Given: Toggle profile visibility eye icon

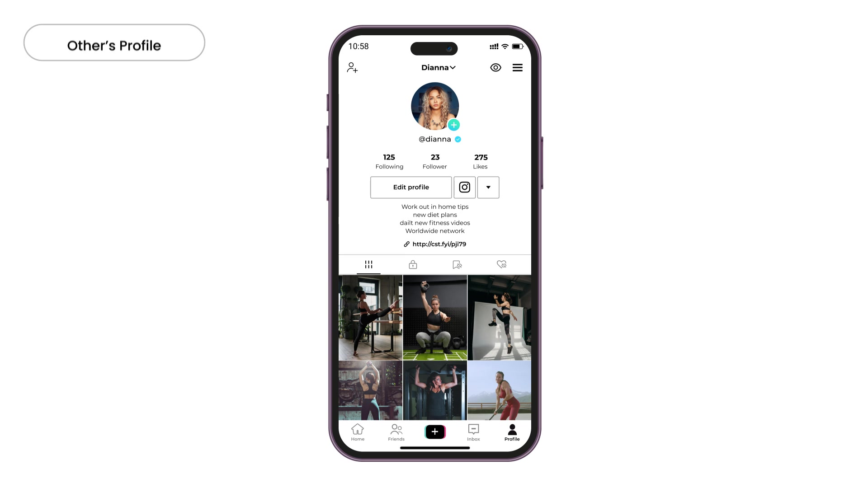Looking at the screenshot, I should (x=495, y=67).
